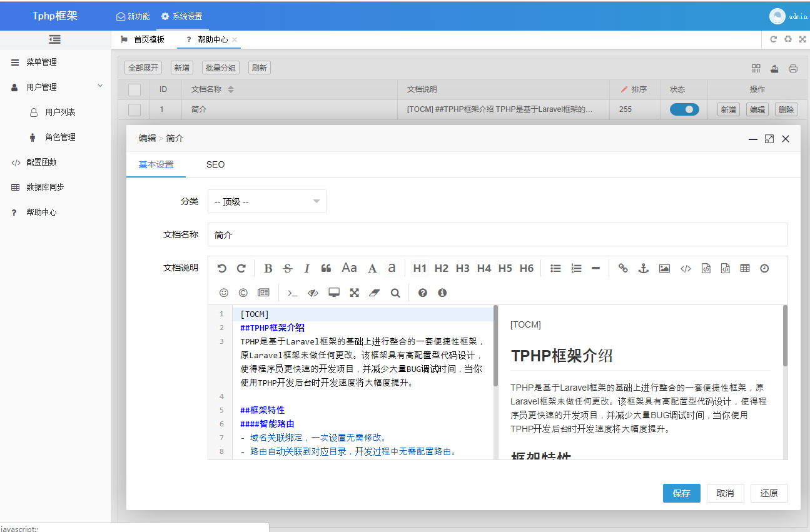Click the 还原 button
Viewport: 810px width, 532px height.
point(769,493)
